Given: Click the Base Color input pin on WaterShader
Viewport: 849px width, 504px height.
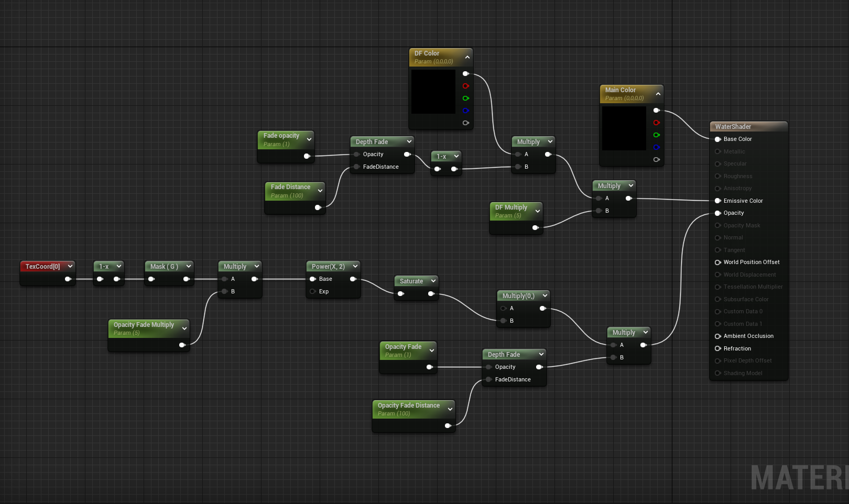Looking at the screenshot, I should click(718, 139).
